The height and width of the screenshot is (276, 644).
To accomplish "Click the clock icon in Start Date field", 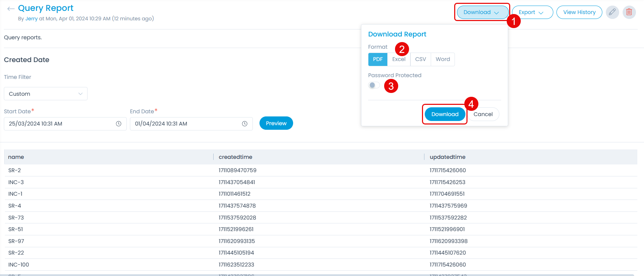I will (118, 124).
